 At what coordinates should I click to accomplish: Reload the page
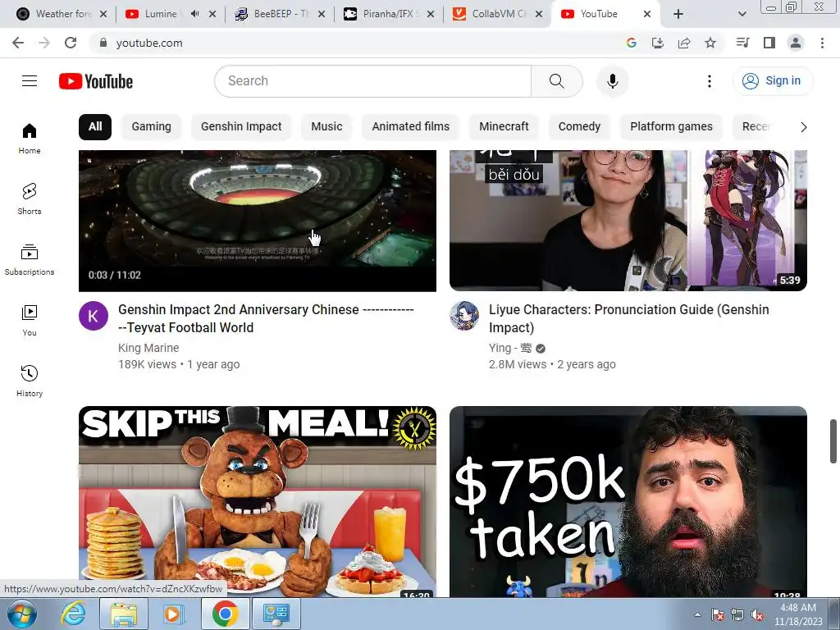click(x=71, y=43)
